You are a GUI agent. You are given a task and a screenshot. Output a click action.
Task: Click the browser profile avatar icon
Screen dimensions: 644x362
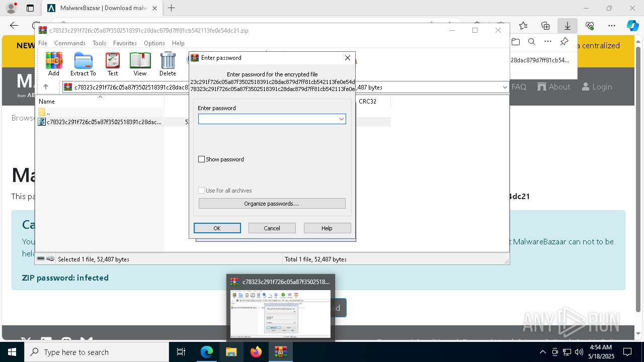(x=11, y=8)
